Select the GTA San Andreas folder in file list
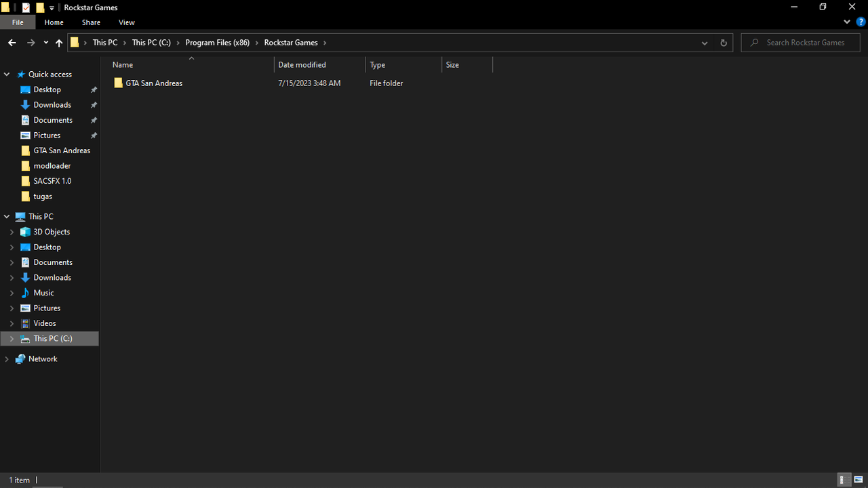Image resolution: width=868 pixels, height=488 pixels. point(154,83)
